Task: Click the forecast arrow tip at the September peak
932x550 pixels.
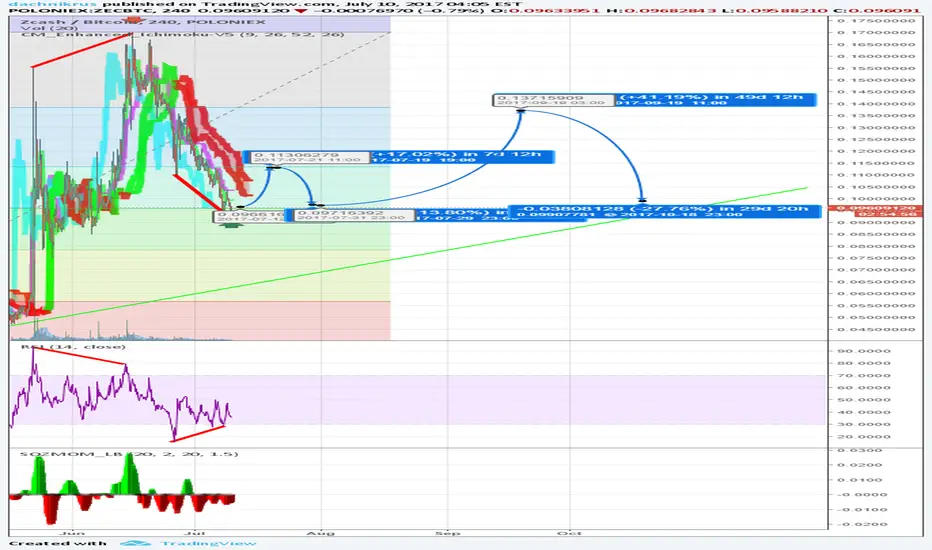Action: coord(521,111)
